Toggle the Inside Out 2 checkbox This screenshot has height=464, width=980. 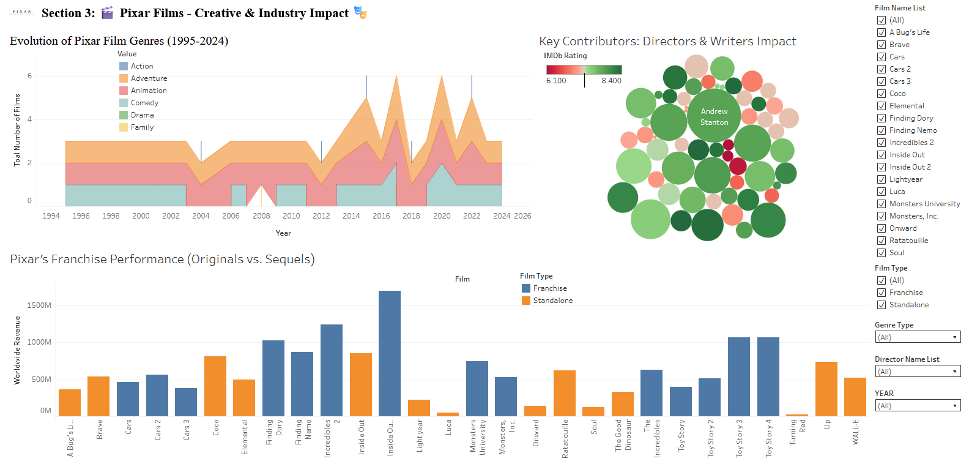click(x=882, y=167)
